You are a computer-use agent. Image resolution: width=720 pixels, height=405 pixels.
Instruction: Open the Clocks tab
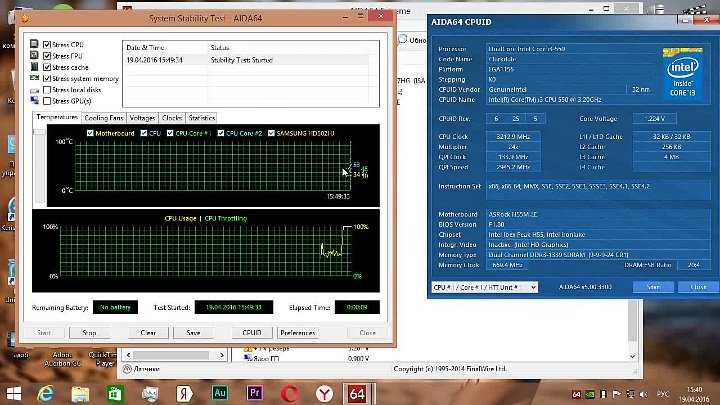click(172, 118)
